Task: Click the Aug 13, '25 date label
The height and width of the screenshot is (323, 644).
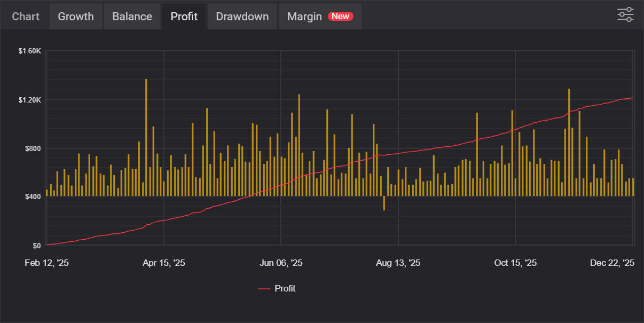Action: (398, 263)
